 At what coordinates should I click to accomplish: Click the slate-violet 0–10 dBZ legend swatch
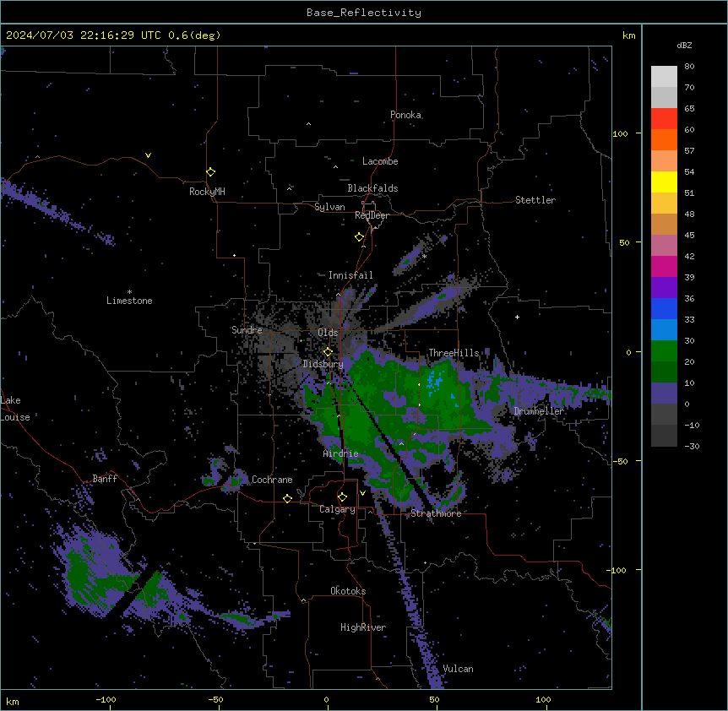664,393
